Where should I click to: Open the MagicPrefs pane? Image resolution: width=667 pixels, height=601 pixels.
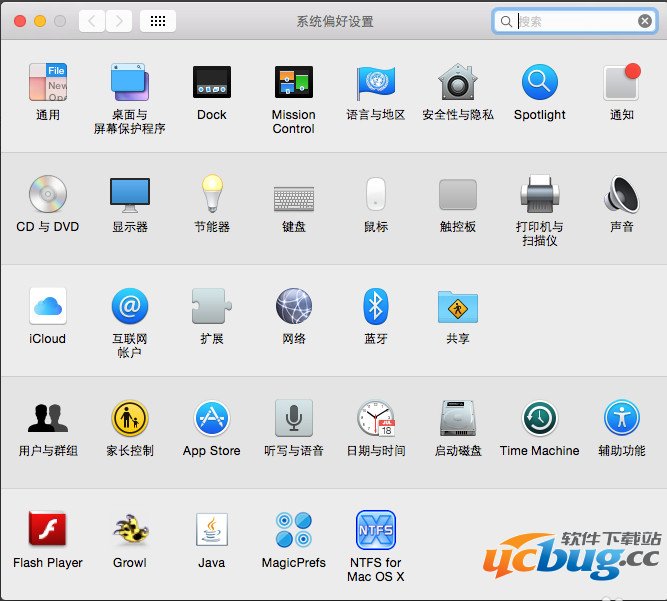pos(293,530)
